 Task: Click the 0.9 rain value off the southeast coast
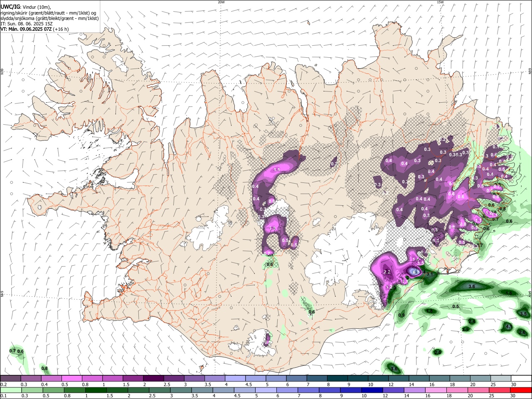(401, 315)
